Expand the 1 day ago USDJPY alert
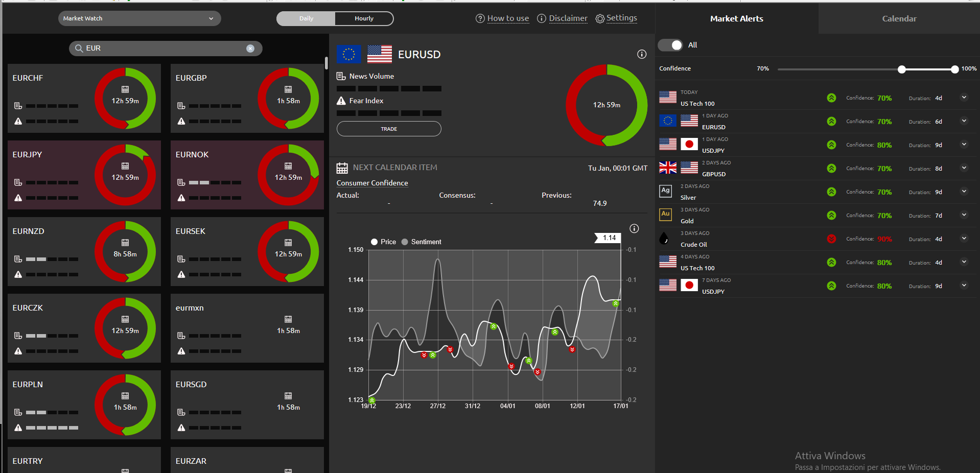Image resolution: width=980 pixels, height=473 pixels. coord(964,145)
